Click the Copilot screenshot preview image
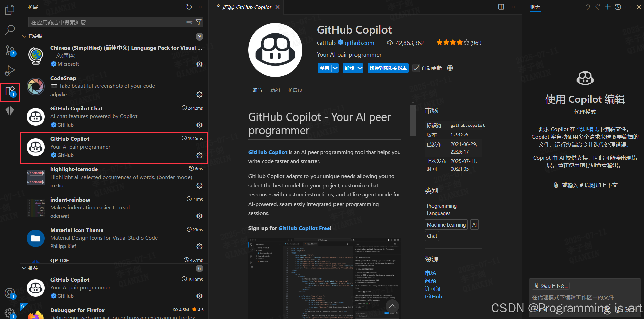 (x=324, y=278)
